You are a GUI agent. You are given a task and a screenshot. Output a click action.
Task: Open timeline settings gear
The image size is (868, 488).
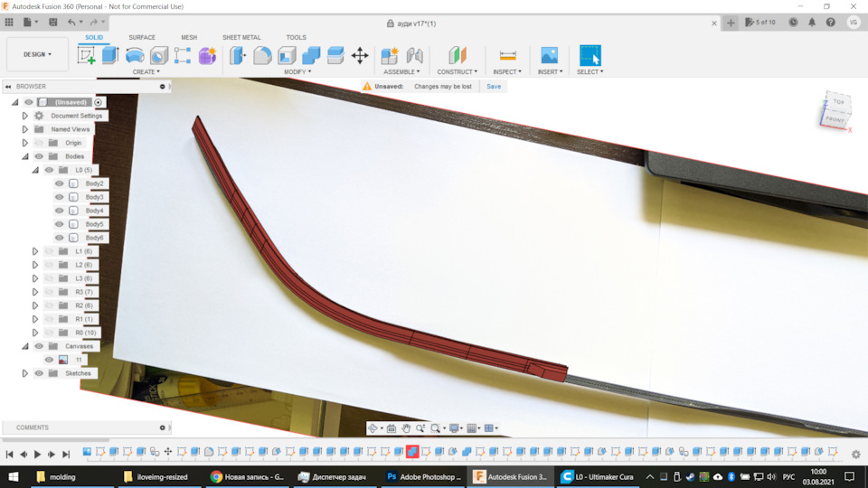pyautogui.click(x=856, y=454)
